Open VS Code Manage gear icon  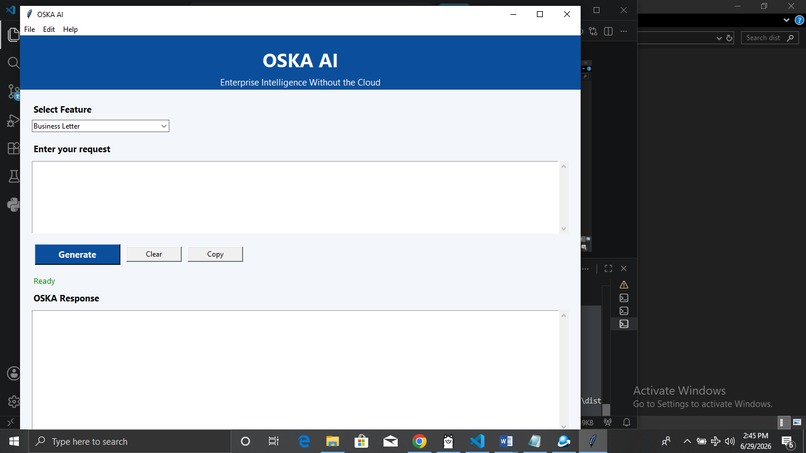tap(13, 401)
